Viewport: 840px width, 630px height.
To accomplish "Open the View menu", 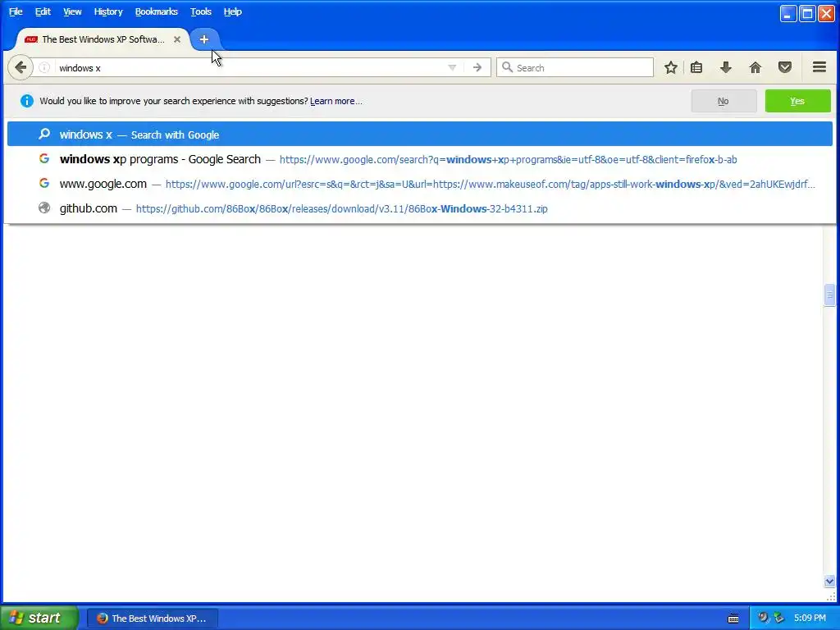I will point(72,11).
